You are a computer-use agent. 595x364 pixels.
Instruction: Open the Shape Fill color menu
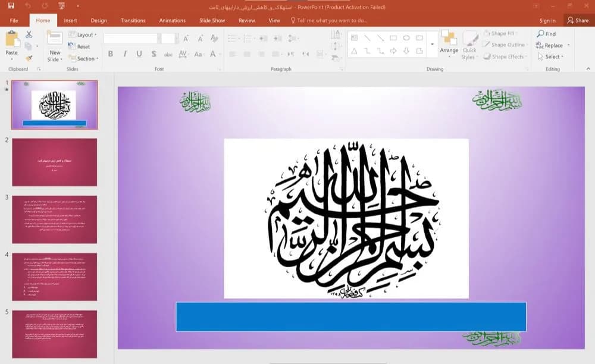point(501,33)
